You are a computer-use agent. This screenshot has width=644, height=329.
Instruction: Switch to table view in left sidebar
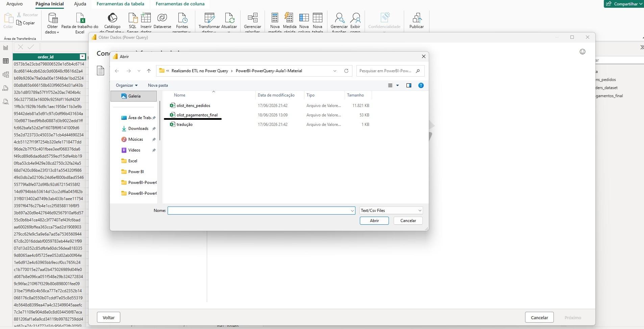click(6, 61)
